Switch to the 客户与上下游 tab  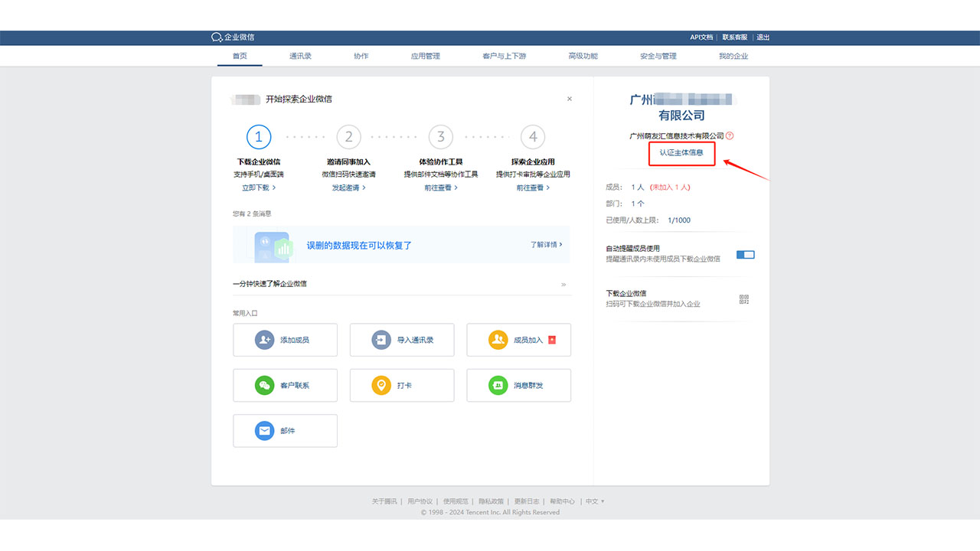[x=505, y=56]
